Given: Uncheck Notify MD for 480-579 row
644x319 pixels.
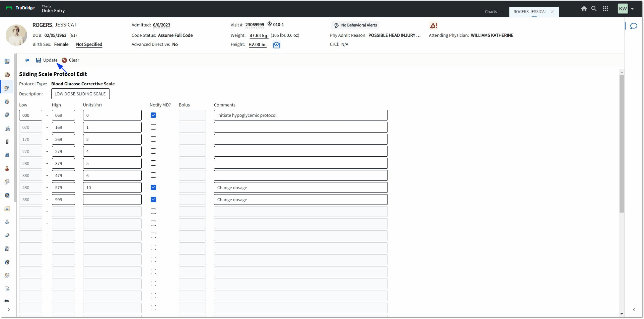Looking at the screenshot, I should point(153,187).
